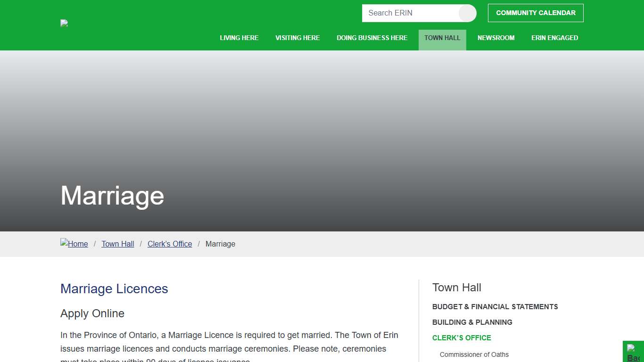Select the Town Hall navigation tab

[442, 38]
